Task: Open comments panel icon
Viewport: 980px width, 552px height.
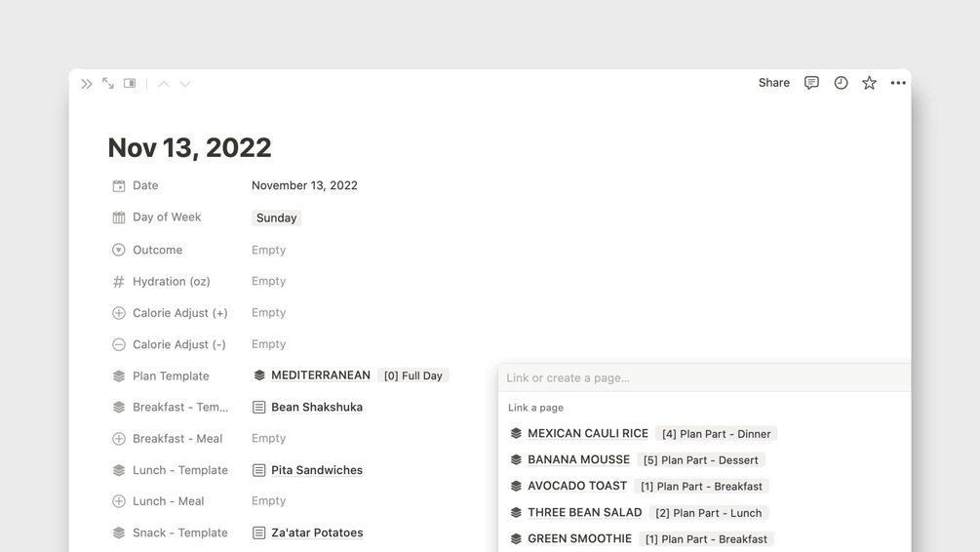Action: point(811,83)
